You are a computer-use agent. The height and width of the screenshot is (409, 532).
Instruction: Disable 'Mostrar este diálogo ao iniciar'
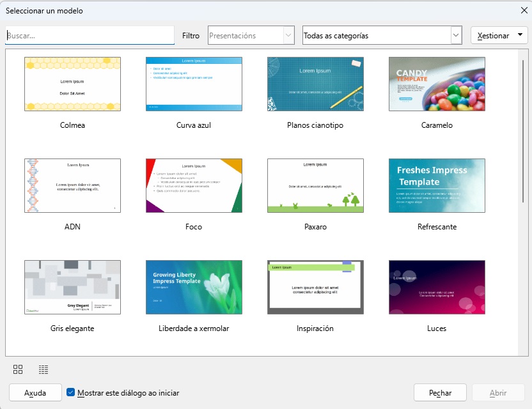70,394
